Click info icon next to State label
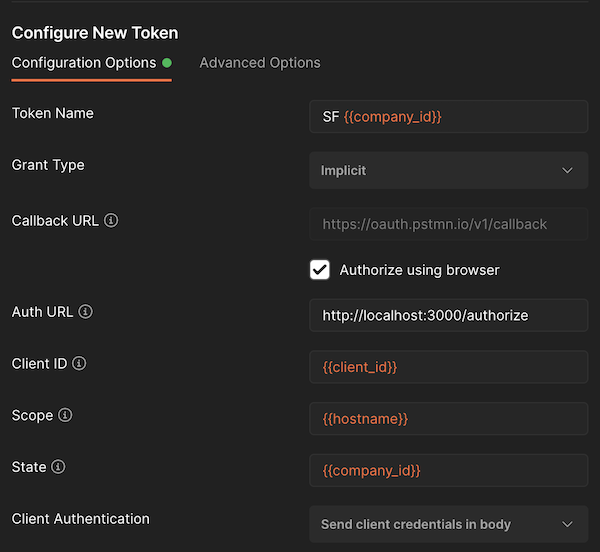600x552 pixels. coord(59,467)
